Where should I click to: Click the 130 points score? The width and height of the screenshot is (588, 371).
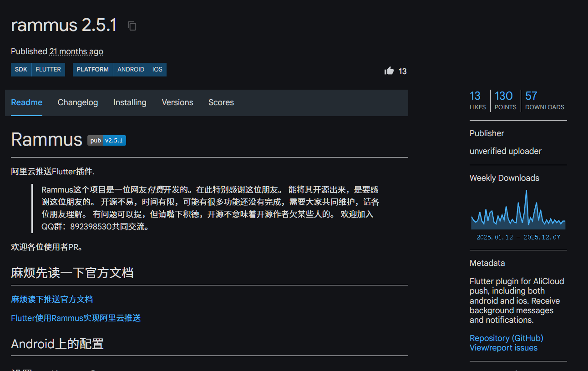tap(505, 100)
